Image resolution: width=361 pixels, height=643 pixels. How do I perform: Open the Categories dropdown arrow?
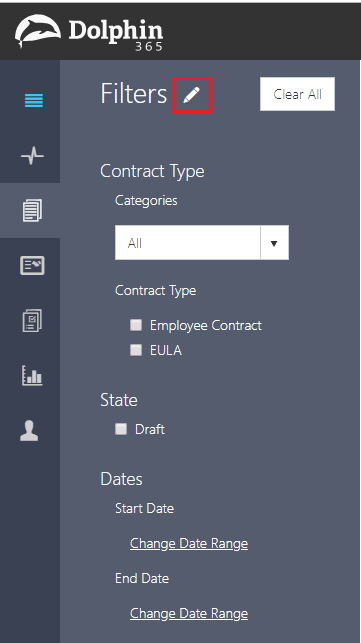274,243
